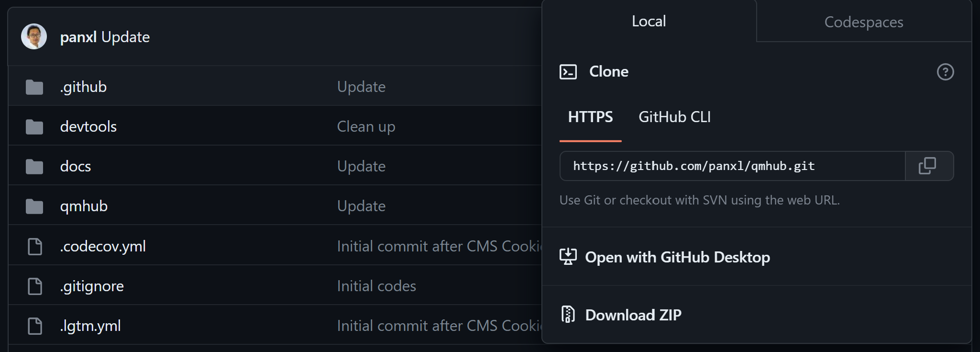The width and height of the screenshot is (980, 352).
Task: Click the terminal icon beside Clone
Action: (x=569, y=71)
